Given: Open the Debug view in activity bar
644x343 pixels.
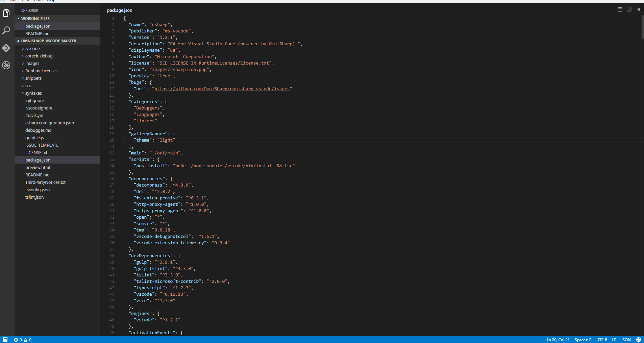Looking at the screenshot, I should pos(6,65).
